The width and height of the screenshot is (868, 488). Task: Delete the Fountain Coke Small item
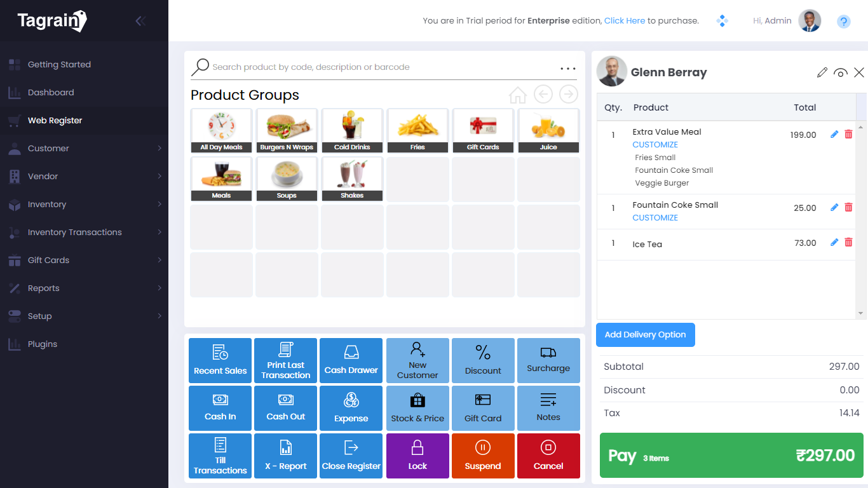(x=848, y=207)
